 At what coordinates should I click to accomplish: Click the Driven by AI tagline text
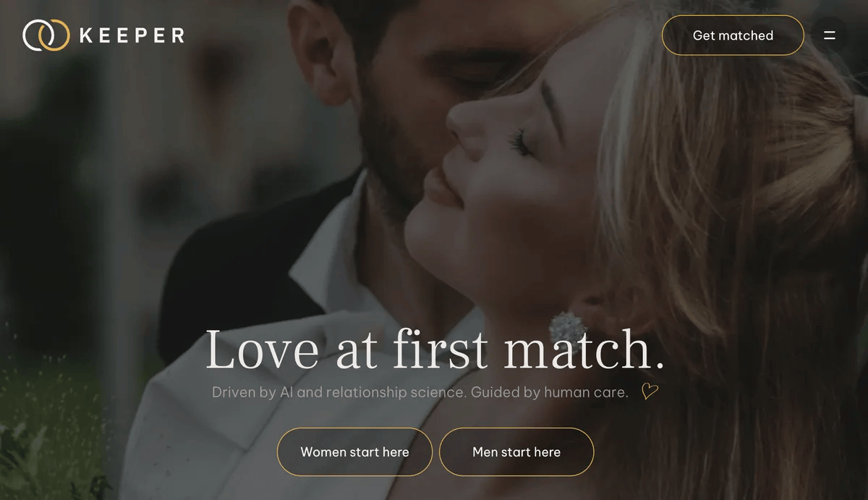coord(420,392)
